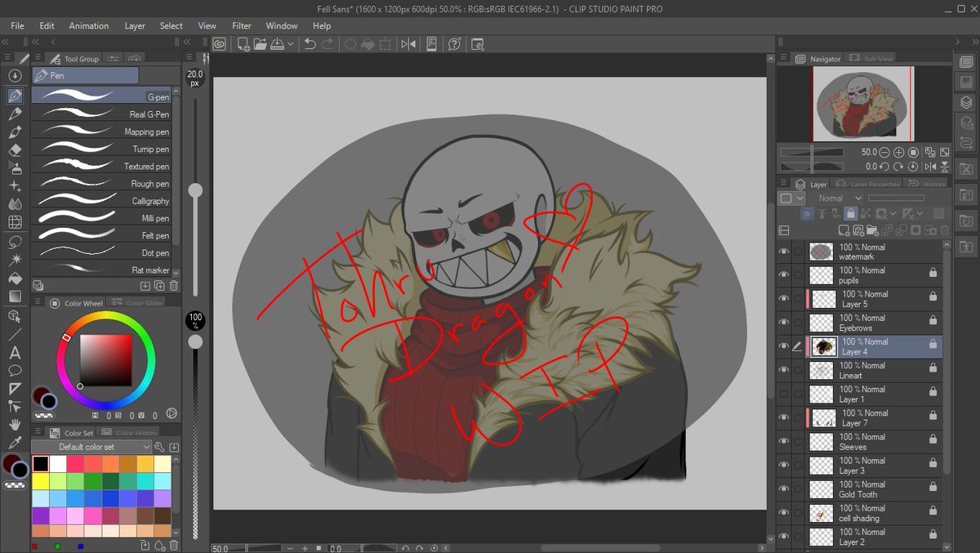980x553 pixels.
Task: Zoom in in the Navigator panel
Action: click(899, 152)
